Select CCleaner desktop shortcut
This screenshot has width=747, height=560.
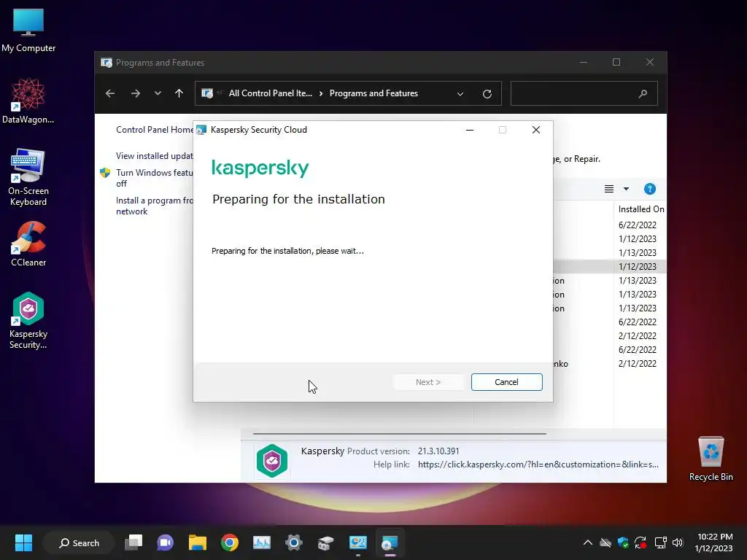coord(28,244)
